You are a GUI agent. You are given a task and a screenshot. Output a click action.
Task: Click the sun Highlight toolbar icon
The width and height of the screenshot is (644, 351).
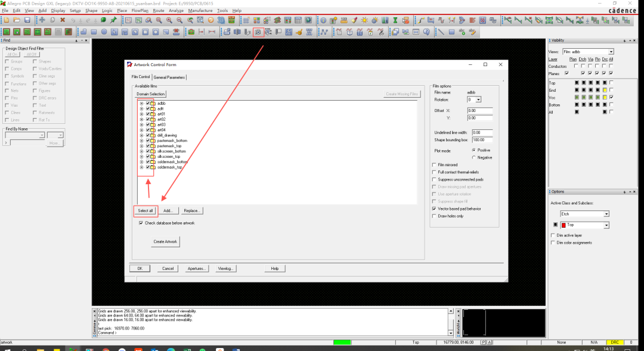click(364, 20)
